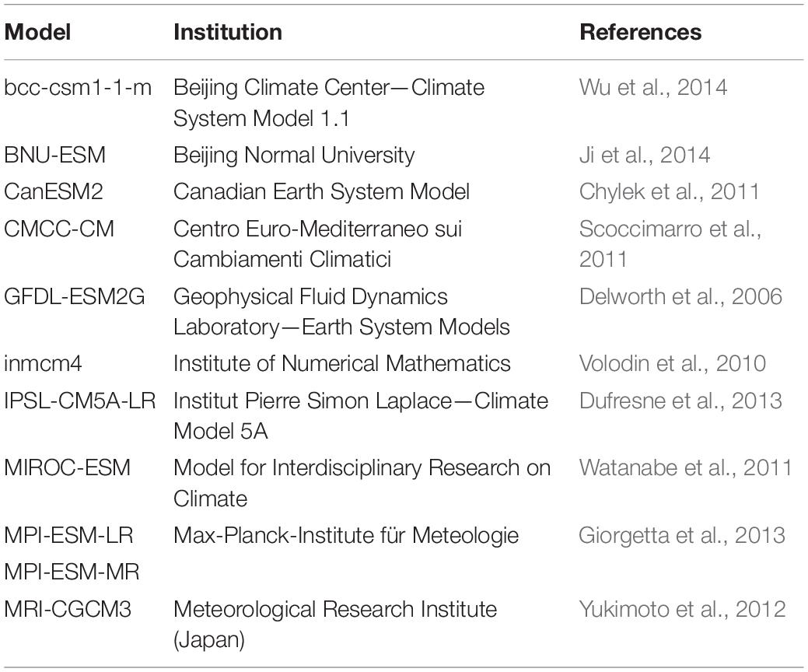The height and width of the screenshot is (672, 808).
Task: Select the IPSL-CM5A-LR model name
Action: pos(80,401)
